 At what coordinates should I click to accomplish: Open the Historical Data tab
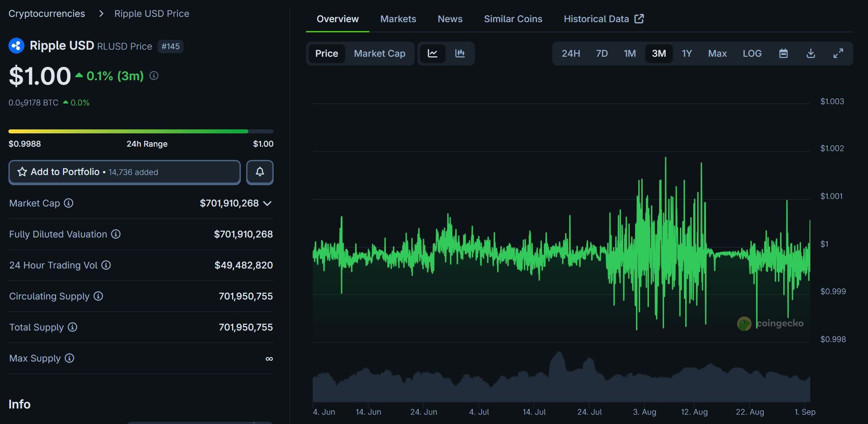[604, 19]
